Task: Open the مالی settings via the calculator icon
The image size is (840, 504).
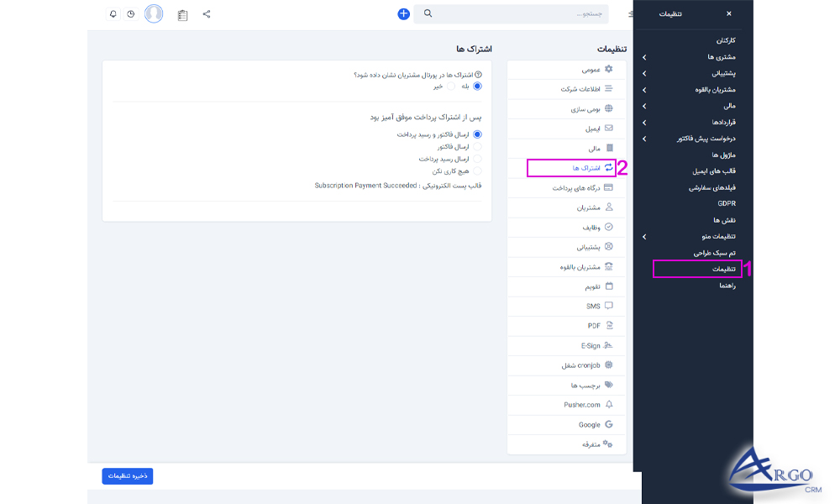Action: click(x=610, y=147)
